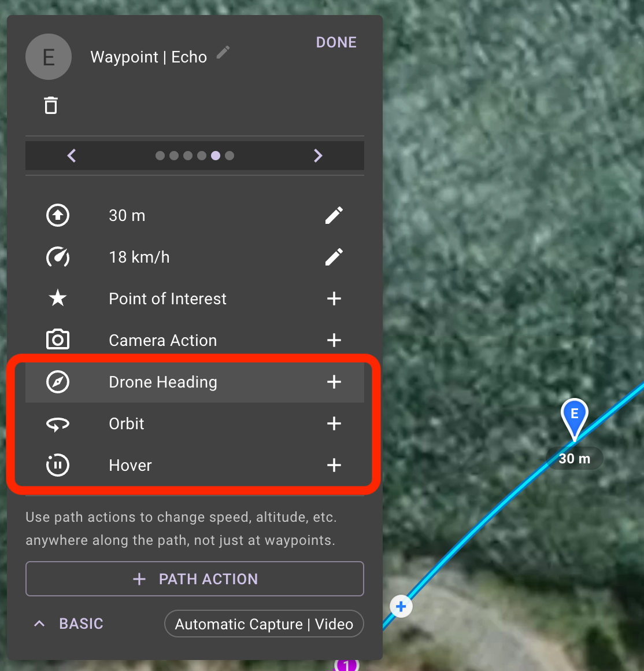The width and height of the screenshot is (644, 671).
Task: Add a Hover action with the plus
Action: click(334, 465)
